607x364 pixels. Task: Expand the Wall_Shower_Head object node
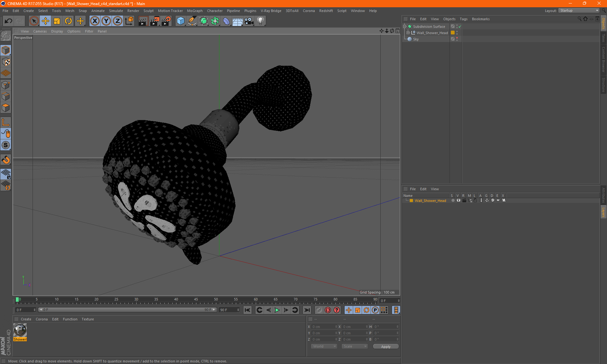click(x=408, y=33)
